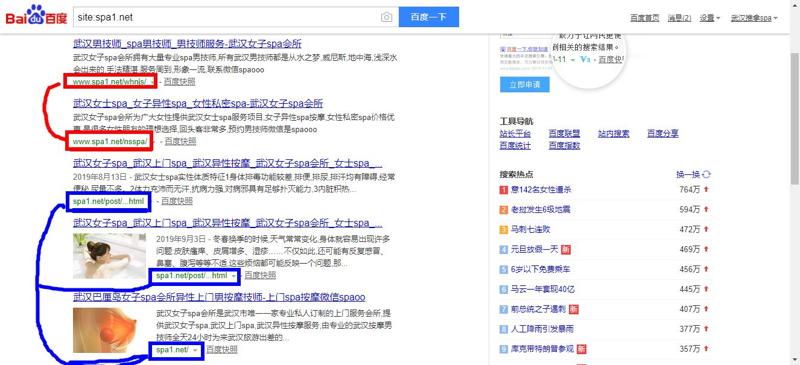
Task: Click the 新 badge next to 元旦放假一天
Action: [565, 250]
